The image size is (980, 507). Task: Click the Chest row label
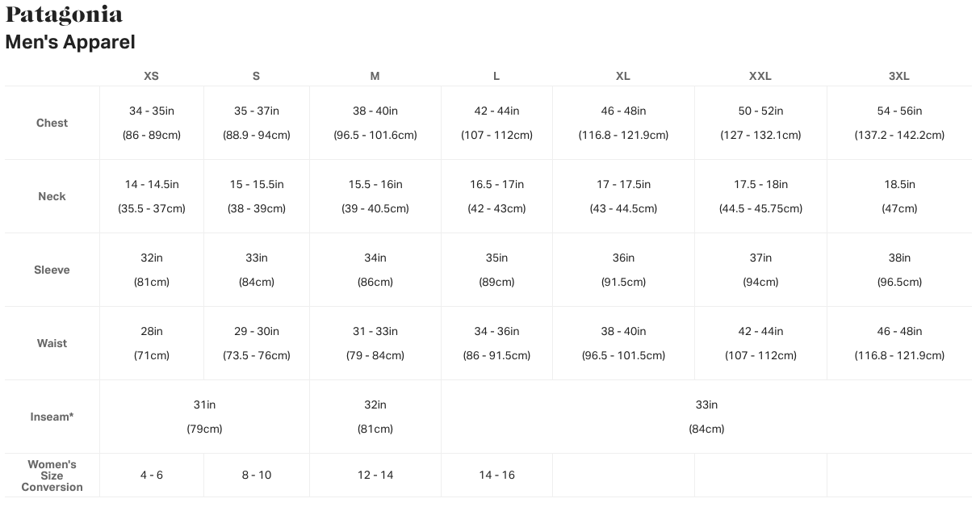tap(52, 123)
